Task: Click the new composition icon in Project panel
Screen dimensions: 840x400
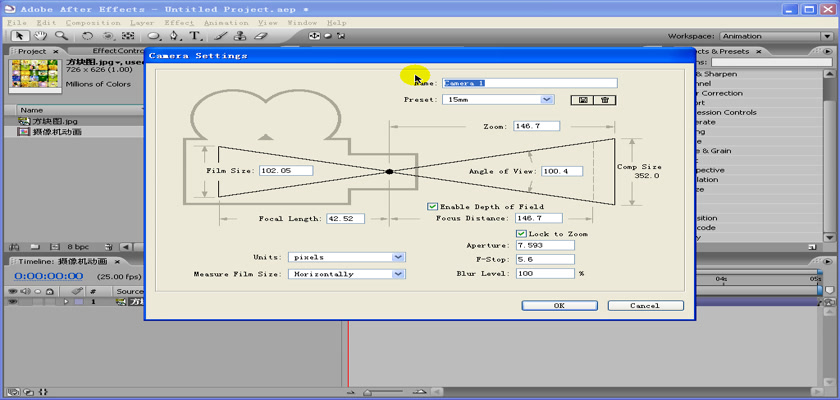Action: tap(54, 247)
